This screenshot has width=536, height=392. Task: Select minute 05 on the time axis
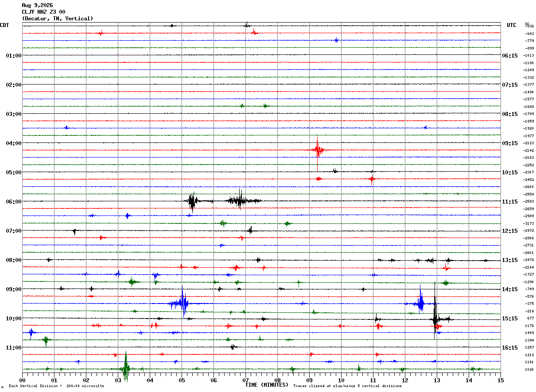tap(182, 380)
